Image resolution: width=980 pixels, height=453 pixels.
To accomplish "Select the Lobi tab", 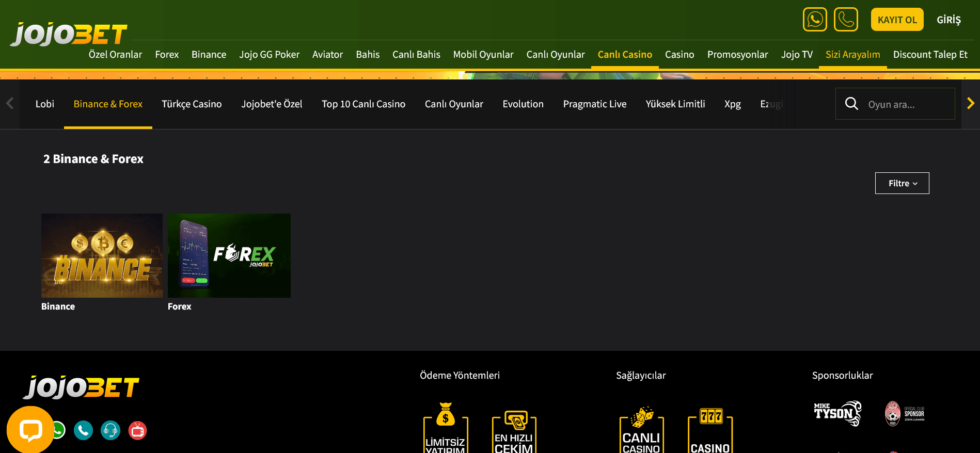I will 45,104.
